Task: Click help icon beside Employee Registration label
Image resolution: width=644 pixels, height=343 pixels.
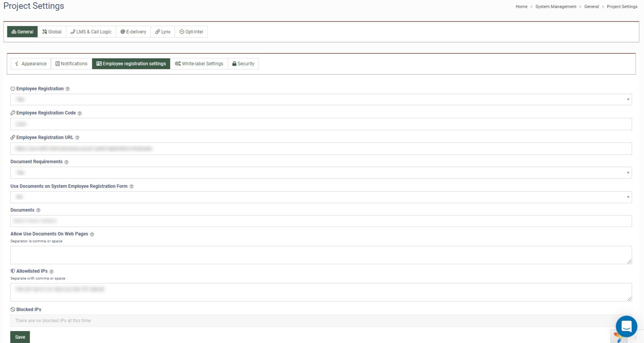Action: click(x=68, y=89)
